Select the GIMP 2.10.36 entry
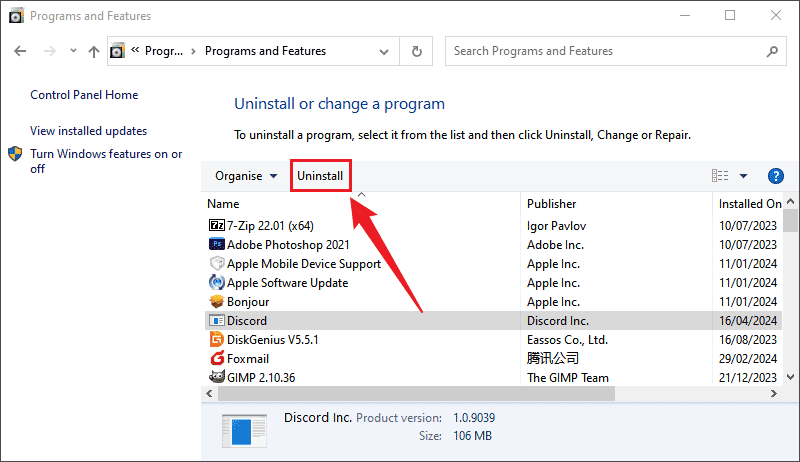Screen dimensions: 800x462 (x=261, y=377)
